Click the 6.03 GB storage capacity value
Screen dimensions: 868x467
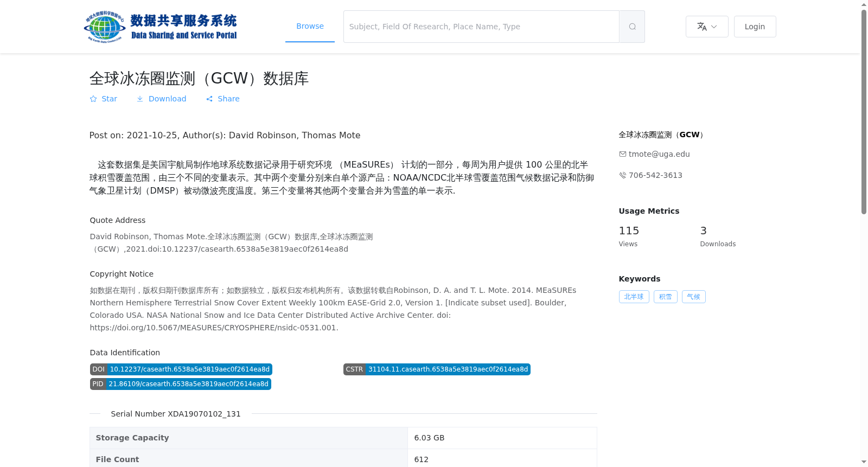pyautogui.click(x=429, y=438)
